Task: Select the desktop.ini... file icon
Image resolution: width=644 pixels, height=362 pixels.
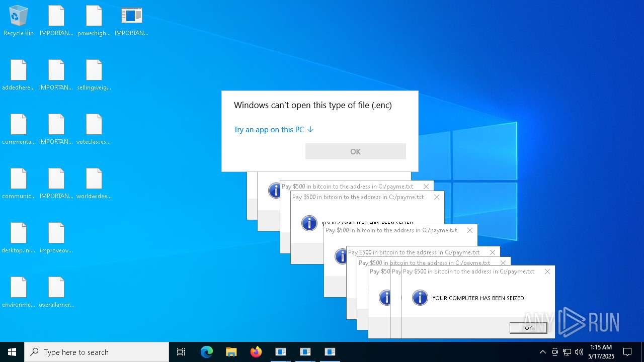Action: pos(19,238)
